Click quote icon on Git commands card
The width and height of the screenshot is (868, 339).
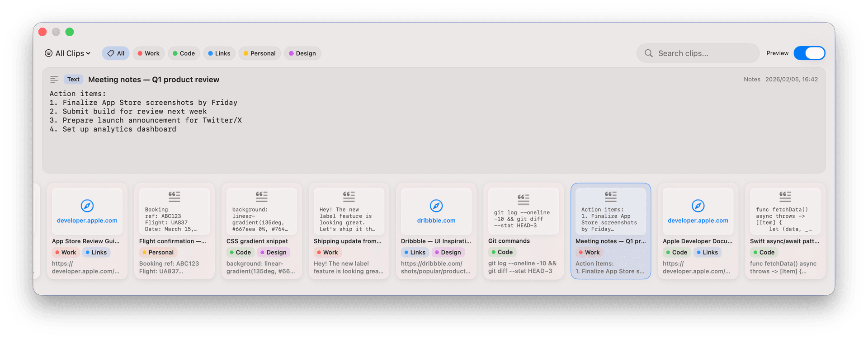[524, 199]
